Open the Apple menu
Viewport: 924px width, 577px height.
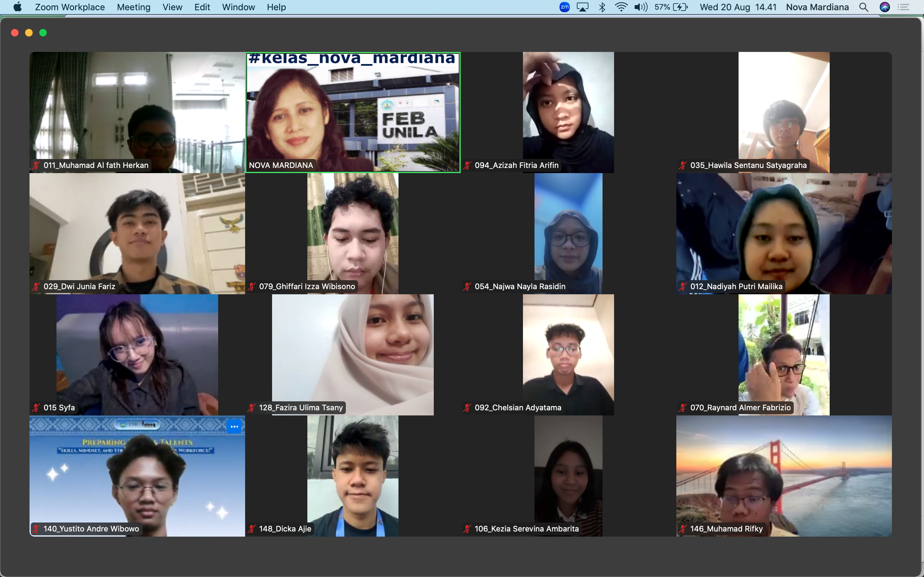[x=18, y=7]
